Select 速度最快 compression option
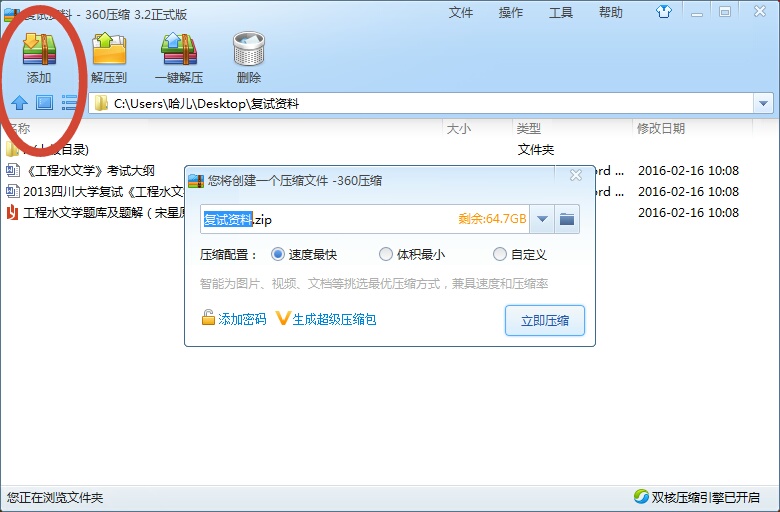The width and height of the screenshot is (780, 512). (278, 254)
